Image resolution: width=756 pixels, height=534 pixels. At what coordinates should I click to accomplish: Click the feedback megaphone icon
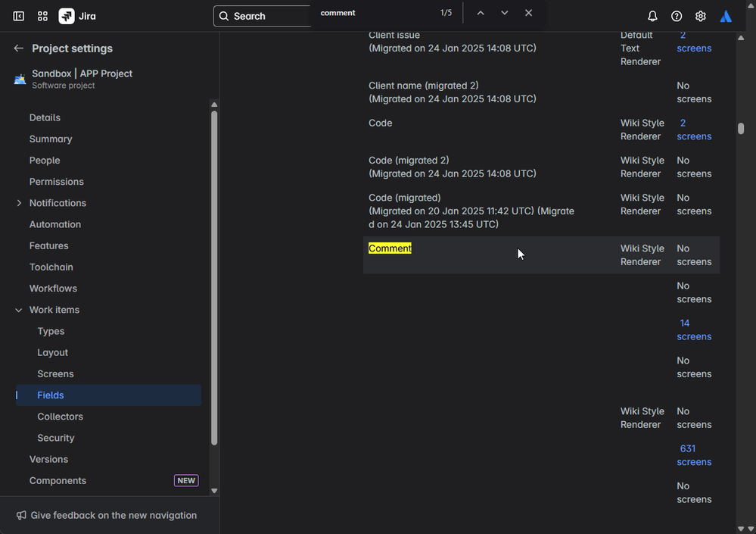21,515
